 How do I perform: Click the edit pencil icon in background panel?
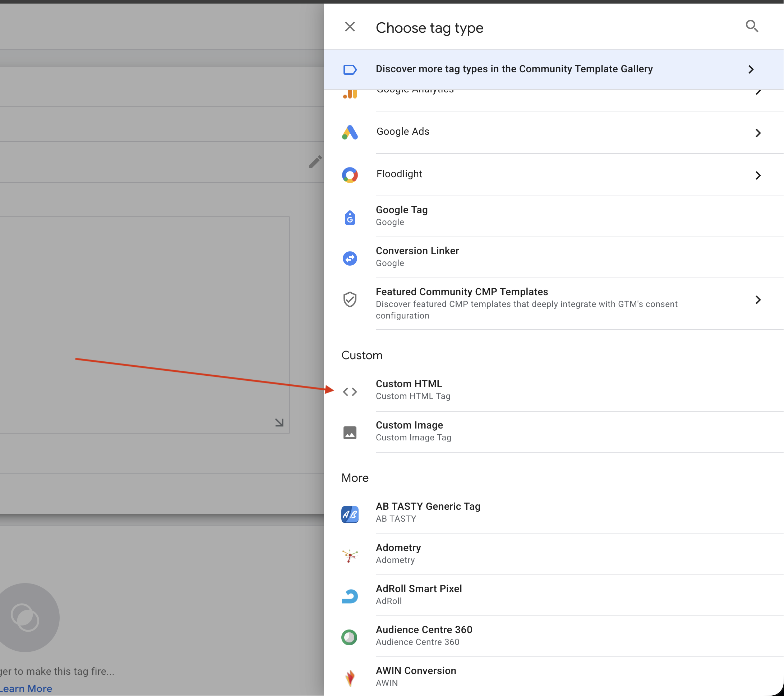[x=315, y=162]
